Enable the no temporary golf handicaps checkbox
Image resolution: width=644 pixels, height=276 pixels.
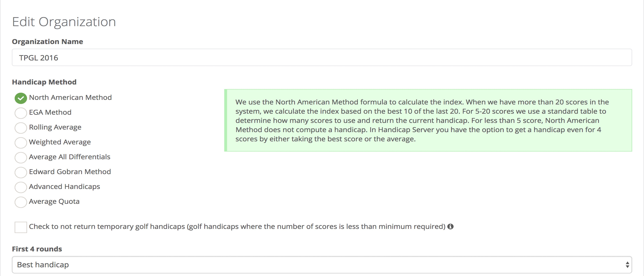[x=21, y=227]
